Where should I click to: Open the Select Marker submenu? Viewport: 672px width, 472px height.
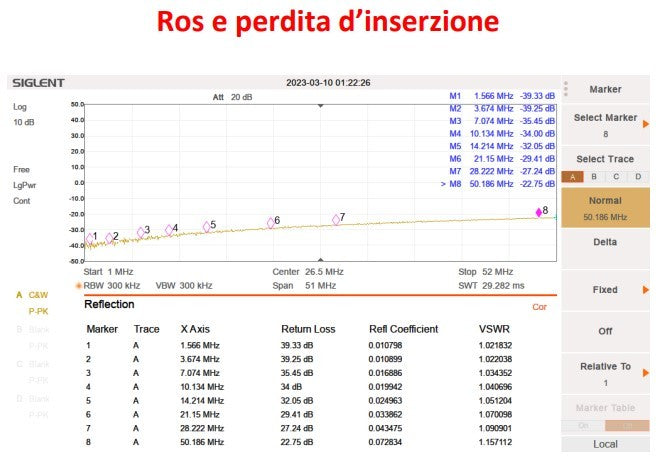[x=605, y=124]
